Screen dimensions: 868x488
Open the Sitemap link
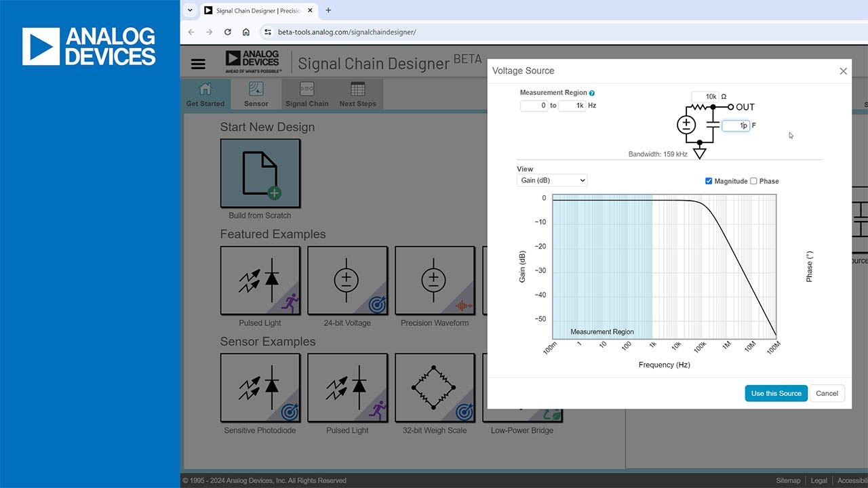(x=788, y=481)
